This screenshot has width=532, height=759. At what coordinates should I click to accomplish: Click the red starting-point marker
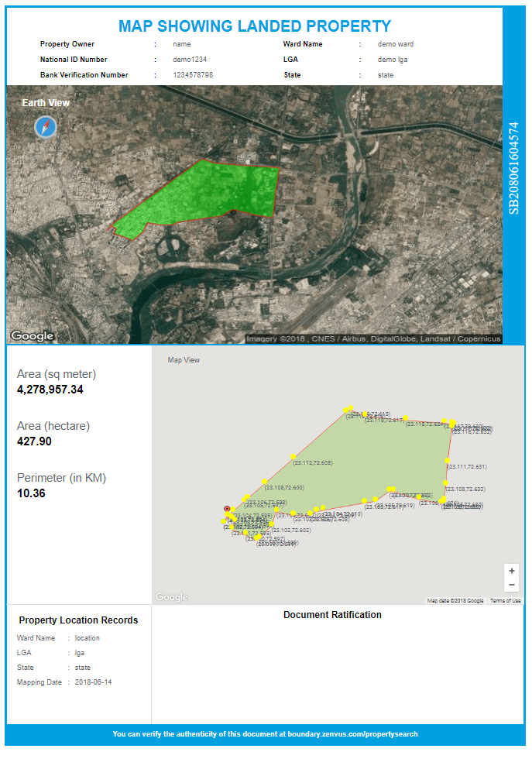(x=227, y=509)
